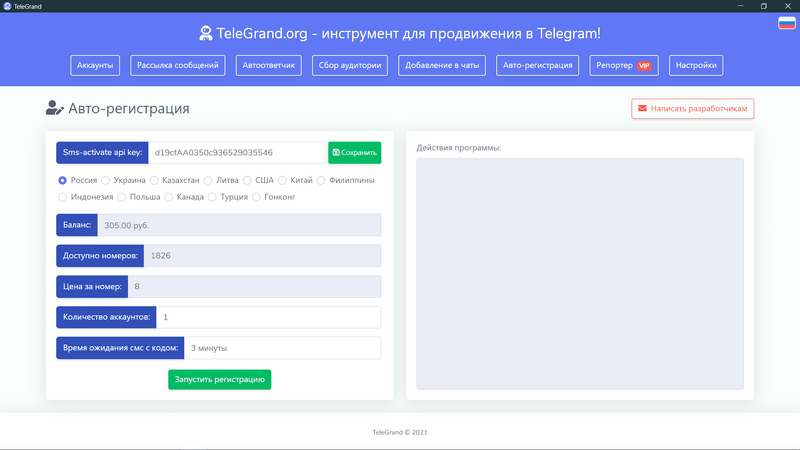Pick the Польша radio button

tap(121, 197)
